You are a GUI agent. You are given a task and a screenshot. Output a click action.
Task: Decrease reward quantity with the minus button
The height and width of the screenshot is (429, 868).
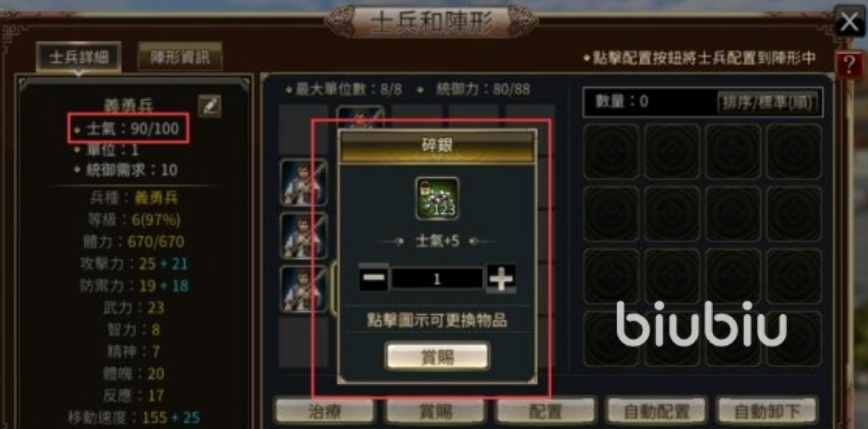(x=374, y=278)
